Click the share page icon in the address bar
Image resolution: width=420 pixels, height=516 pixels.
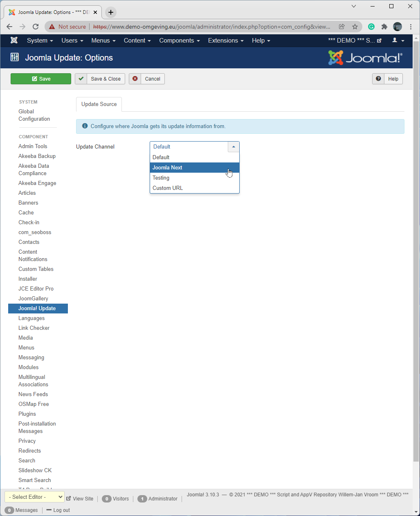[341, 27]
